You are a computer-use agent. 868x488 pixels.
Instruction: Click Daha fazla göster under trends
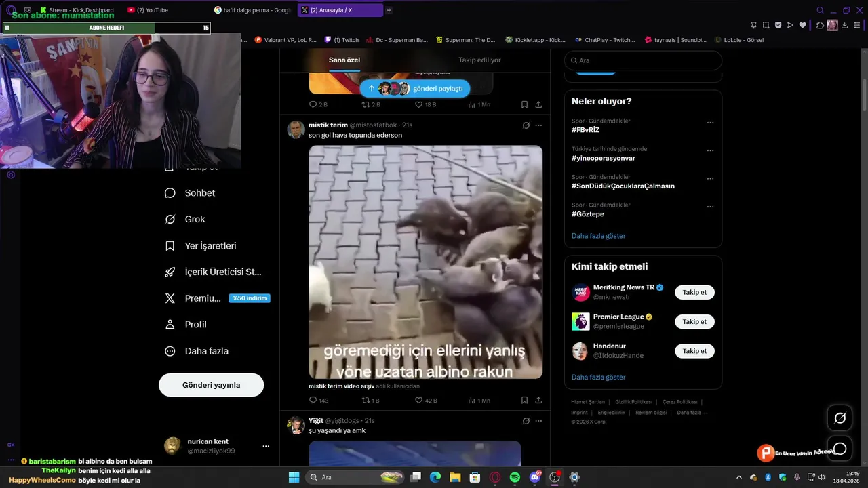coord(598,236)
